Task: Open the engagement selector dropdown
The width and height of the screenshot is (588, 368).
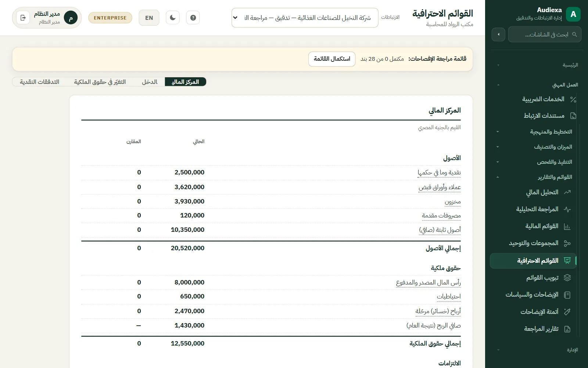Action: pos(305,18)
